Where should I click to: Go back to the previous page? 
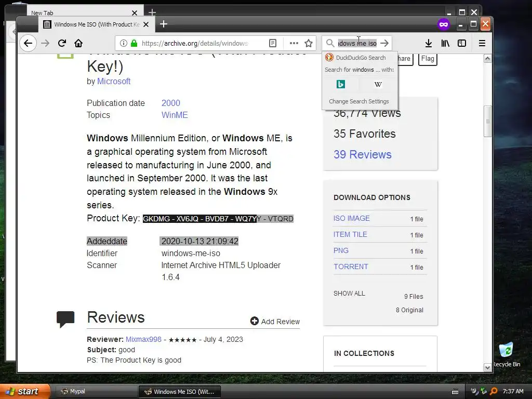coord(28,43)
